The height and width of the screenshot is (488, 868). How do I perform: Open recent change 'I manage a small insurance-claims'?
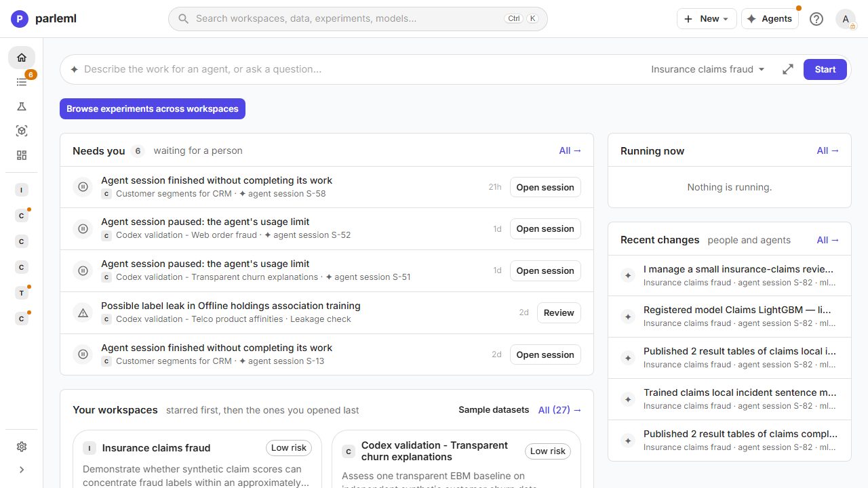(x=730, y=275)
